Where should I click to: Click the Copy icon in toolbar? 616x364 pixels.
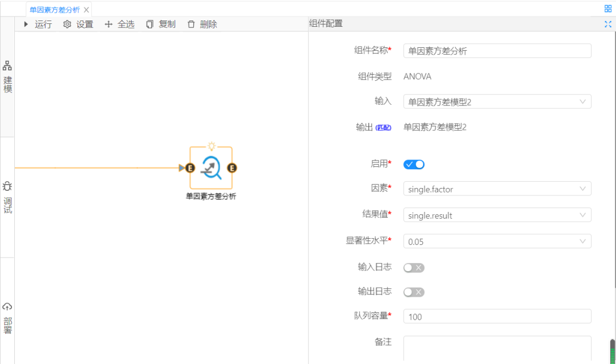coord(150,24)
